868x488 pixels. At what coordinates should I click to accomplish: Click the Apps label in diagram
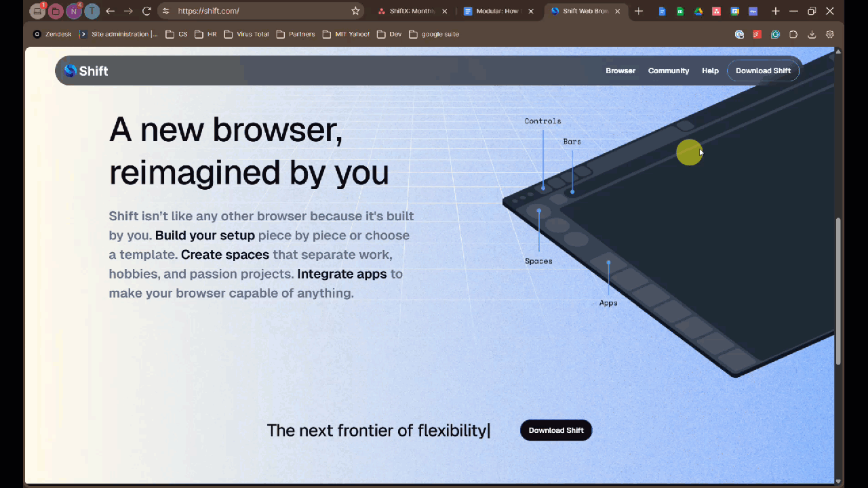pyautogui.click(x=608, y=303)
